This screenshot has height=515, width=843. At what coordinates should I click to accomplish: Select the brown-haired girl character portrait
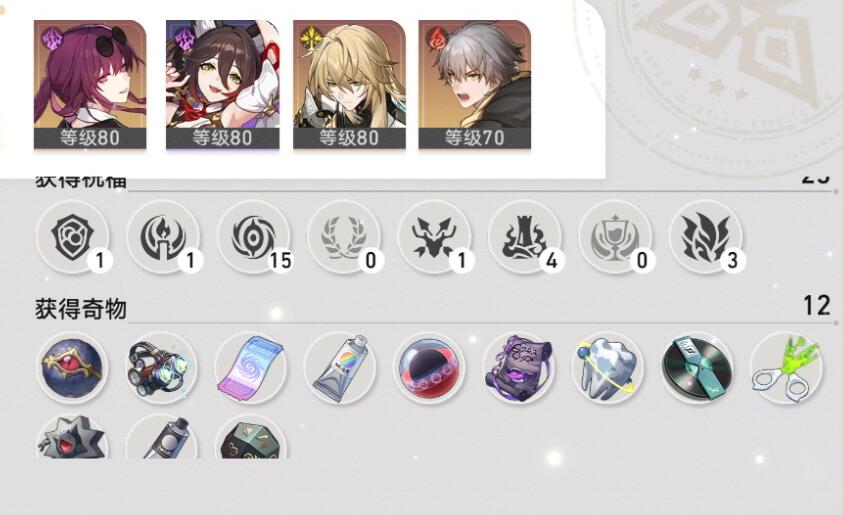pos(223,84)
